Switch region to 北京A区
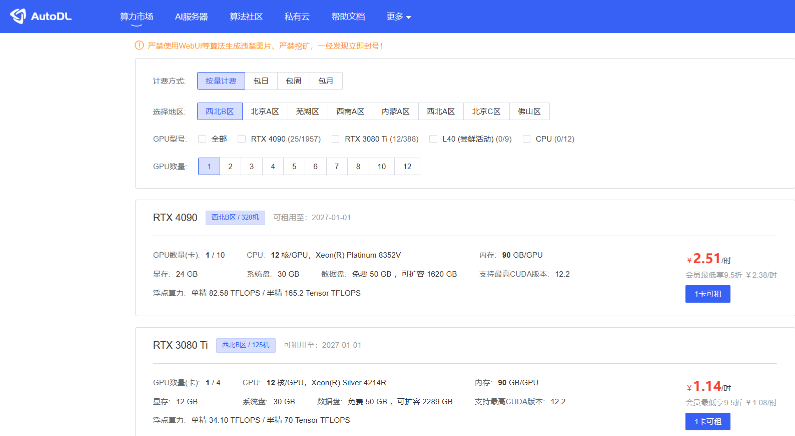This screenshot has height=436, width=795. point(265,112)
